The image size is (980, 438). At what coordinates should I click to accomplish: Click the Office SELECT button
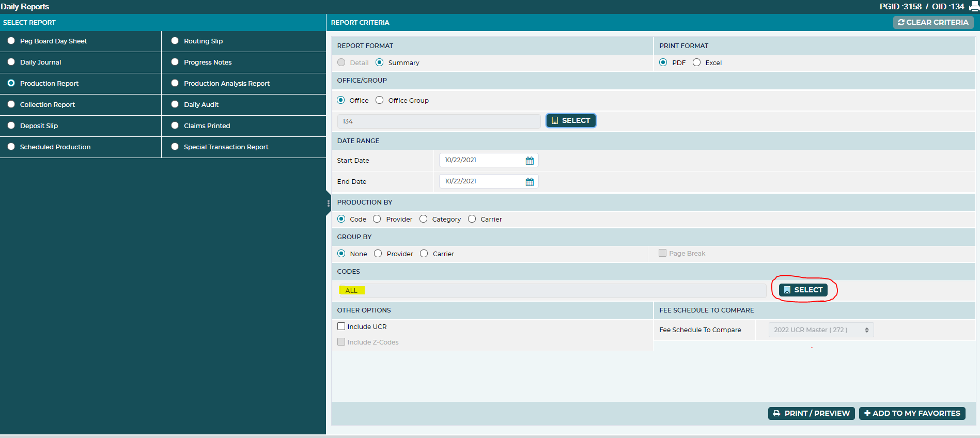pos(571,120)
